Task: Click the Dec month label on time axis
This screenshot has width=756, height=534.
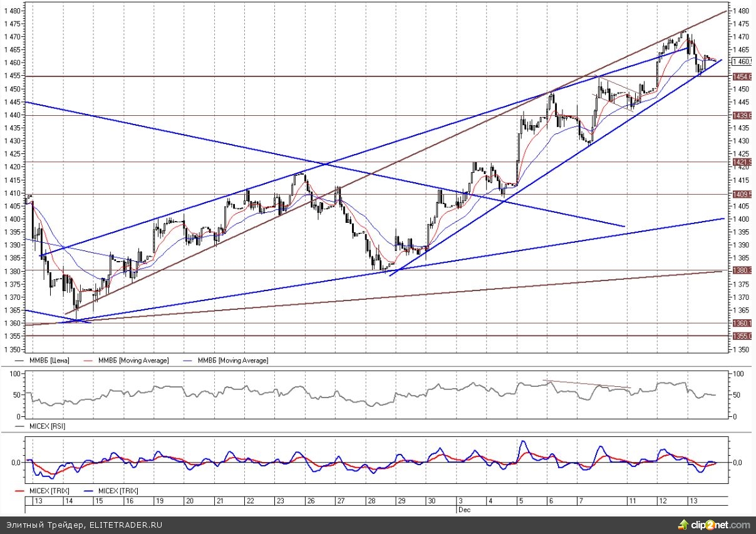Action: point(462,510)
